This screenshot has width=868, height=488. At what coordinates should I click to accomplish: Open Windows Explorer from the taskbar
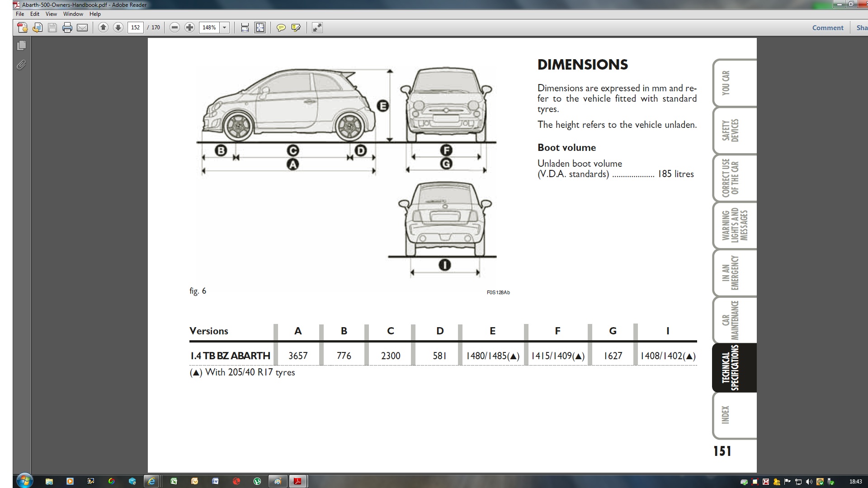[49, 481]
